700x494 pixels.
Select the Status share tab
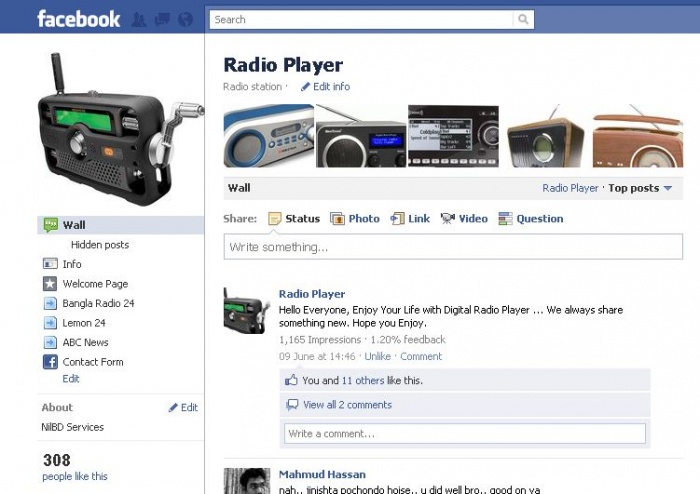click(302, 219)
